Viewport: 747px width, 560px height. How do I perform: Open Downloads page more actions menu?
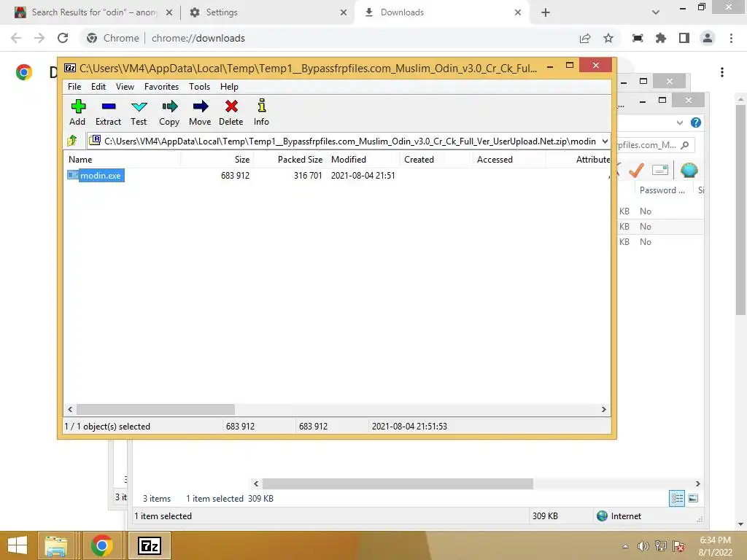click(722, 72)
